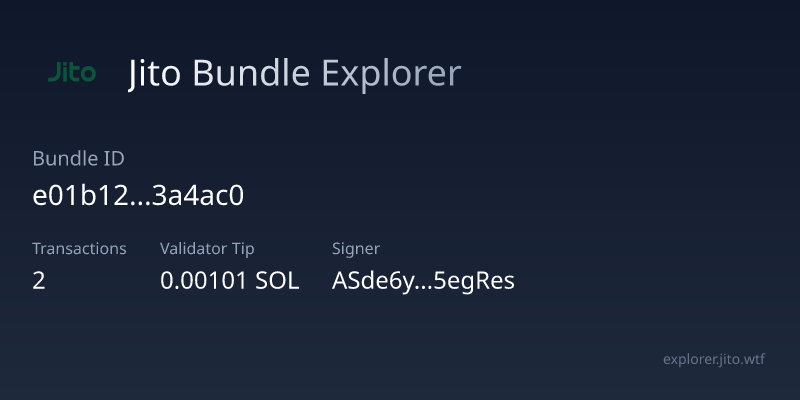Click the word "Jito" in the heading
The image size is (800, 400).
(156, 74)
